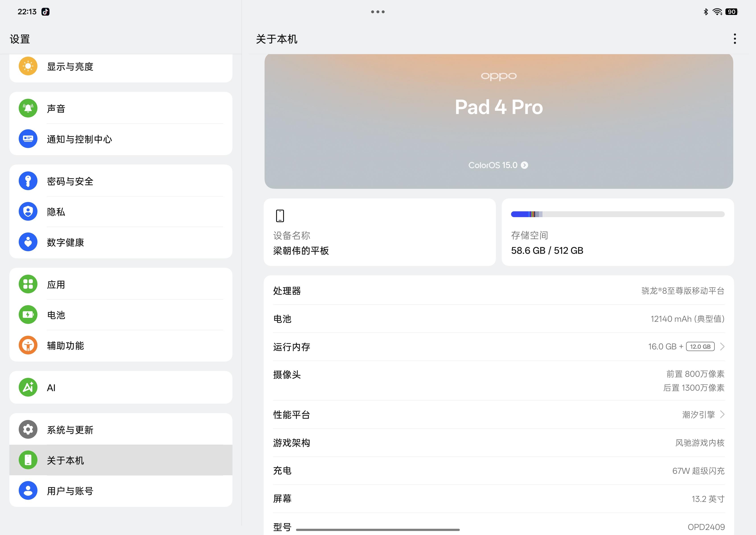Tap the green Apps grid icon

coord(28,284)
